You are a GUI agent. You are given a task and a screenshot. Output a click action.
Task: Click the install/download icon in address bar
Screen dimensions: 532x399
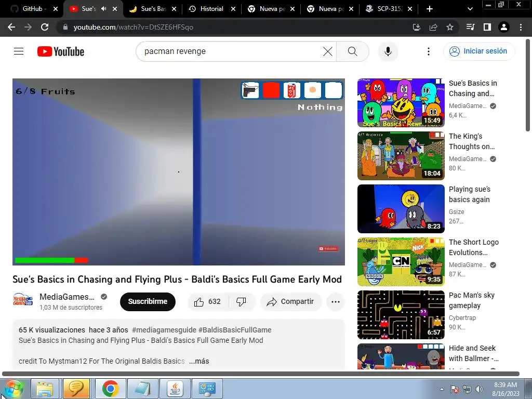pyautogui.click(x=417, y=27)
